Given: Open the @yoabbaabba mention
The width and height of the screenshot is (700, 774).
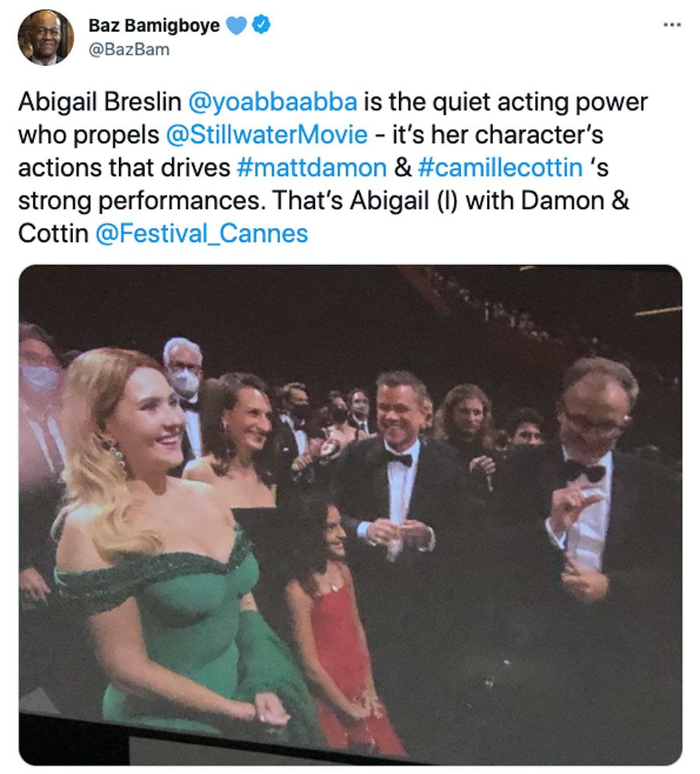Looking at the screenshot, I should tap(273, 102).
